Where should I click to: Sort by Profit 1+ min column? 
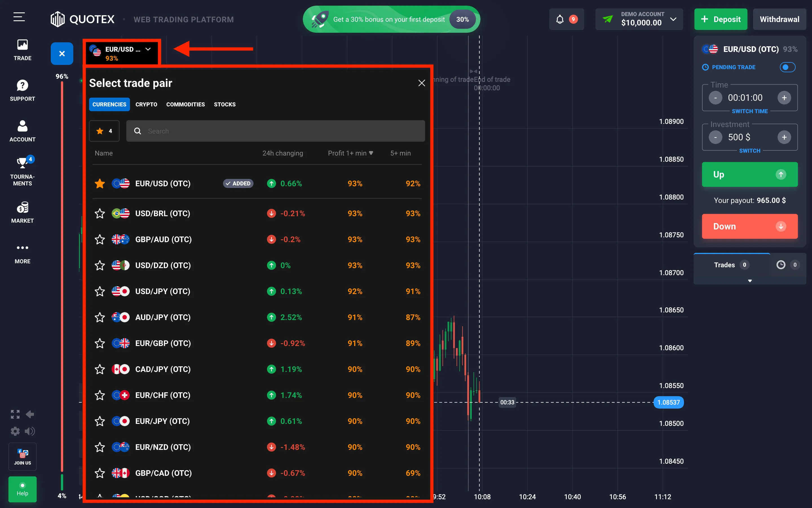click(350, 153)
